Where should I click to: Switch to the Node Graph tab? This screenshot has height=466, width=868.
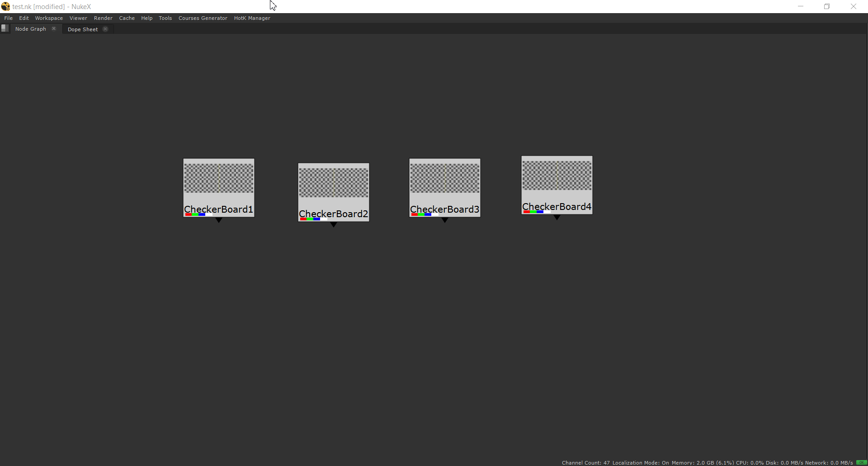click(x=30, y=29)
